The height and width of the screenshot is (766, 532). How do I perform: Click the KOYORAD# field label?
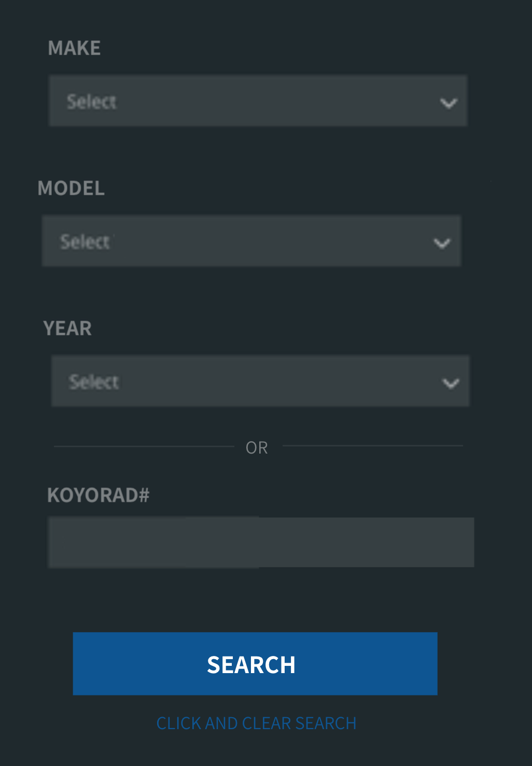pyautogui.click(x=99, y=495)
